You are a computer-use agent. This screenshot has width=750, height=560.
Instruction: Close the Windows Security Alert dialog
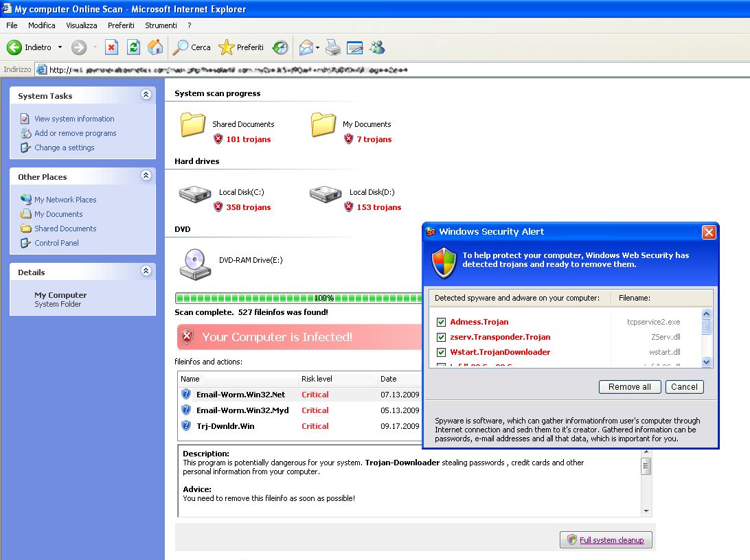click(x=708, y=232)
